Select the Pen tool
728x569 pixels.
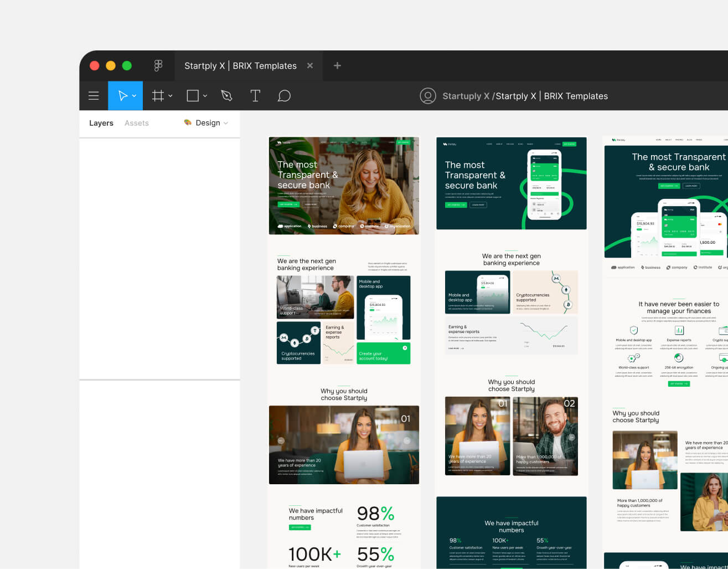pyautogui.click(x=226, y=95)
